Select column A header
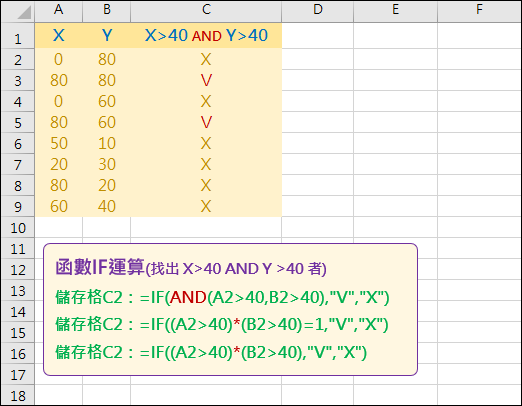This screenshot has height=406, width=522. coord(59,11)
